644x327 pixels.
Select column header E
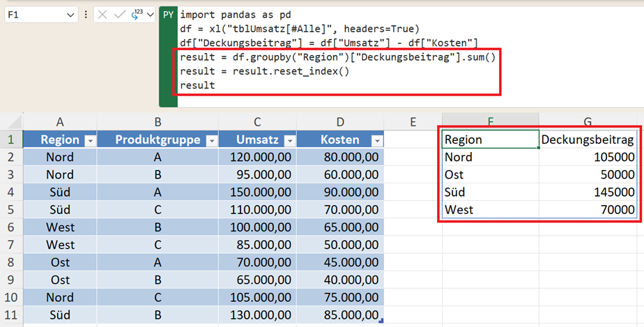pyautogui.click(x=413, y=122)
